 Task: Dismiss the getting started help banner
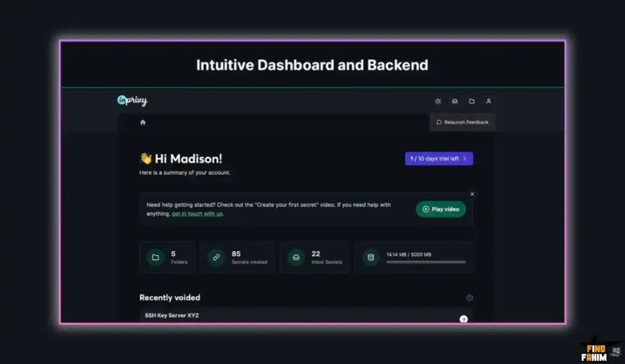pos(472,194)
